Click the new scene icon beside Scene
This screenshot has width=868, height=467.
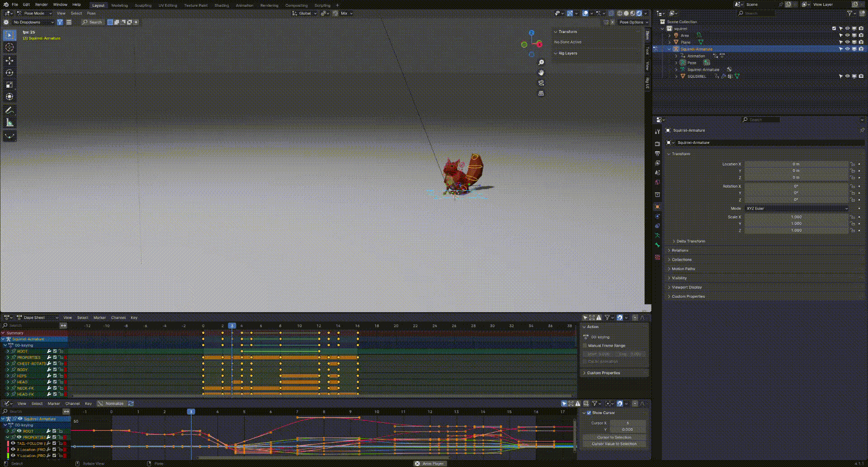click(788, 5)
